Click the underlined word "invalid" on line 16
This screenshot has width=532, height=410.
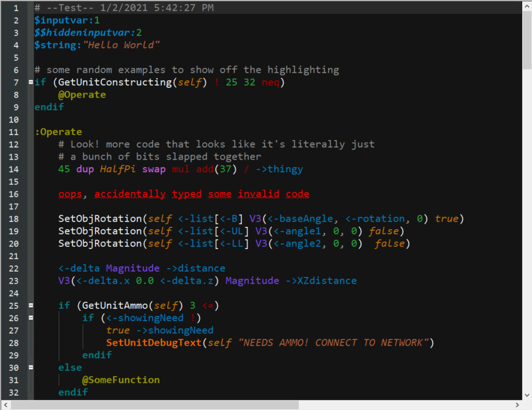coord(259,194)
